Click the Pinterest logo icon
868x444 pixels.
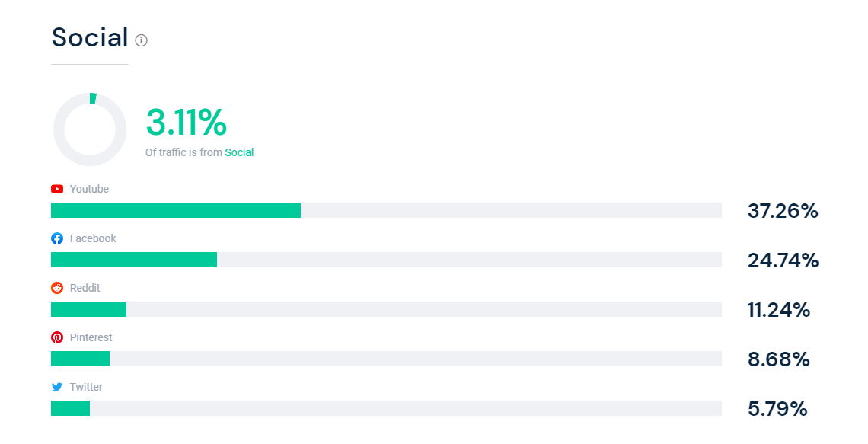(57, 337)
